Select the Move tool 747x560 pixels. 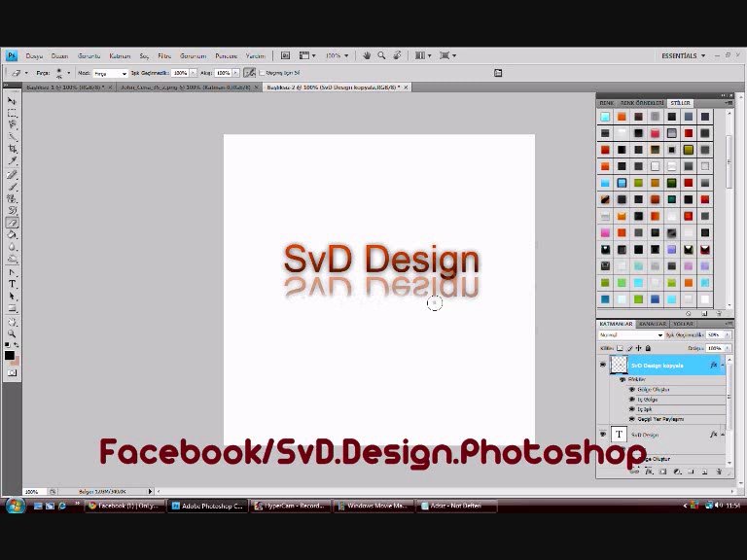pos(12,101)
